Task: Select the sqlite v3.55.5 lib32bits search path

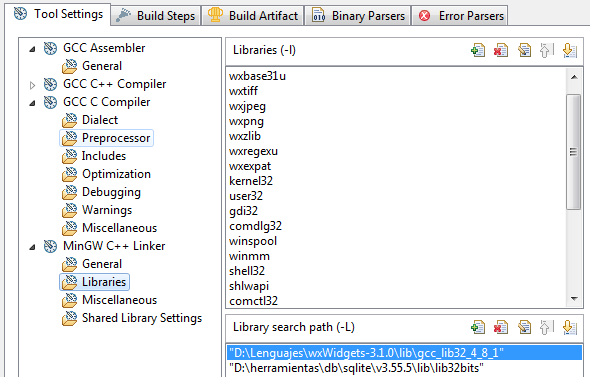Action: click(x=404, y=368)
